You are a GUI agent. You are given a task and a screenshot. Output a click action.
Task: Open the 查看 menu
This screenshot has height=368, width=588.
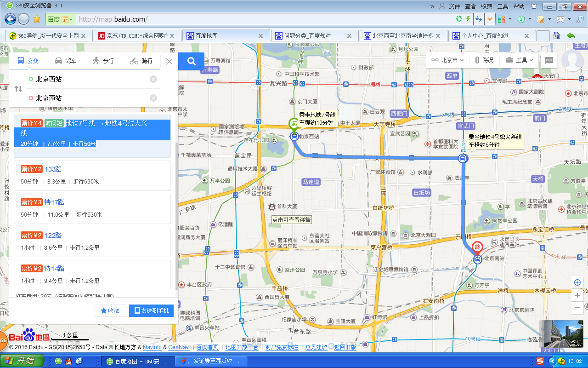(x=470, y=6)
